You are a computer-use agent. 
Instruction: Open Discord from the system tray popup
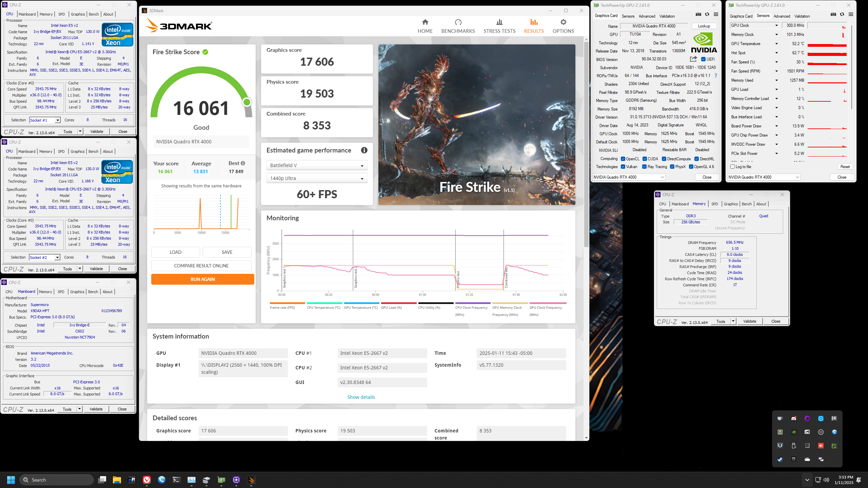[794, 419]
